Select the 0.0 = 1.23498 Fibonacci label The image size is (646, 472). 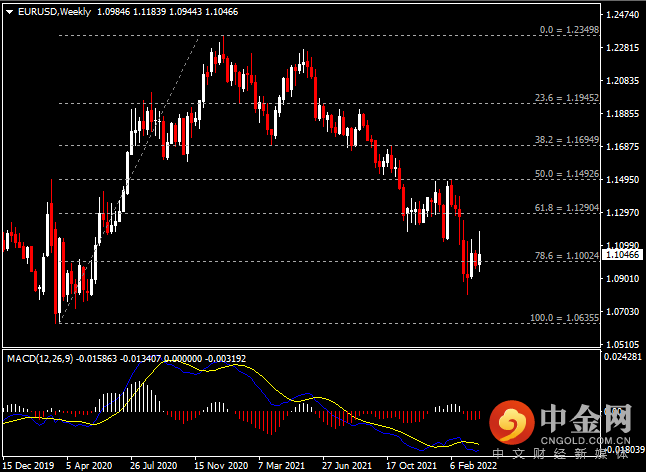(x=569, y=30)
